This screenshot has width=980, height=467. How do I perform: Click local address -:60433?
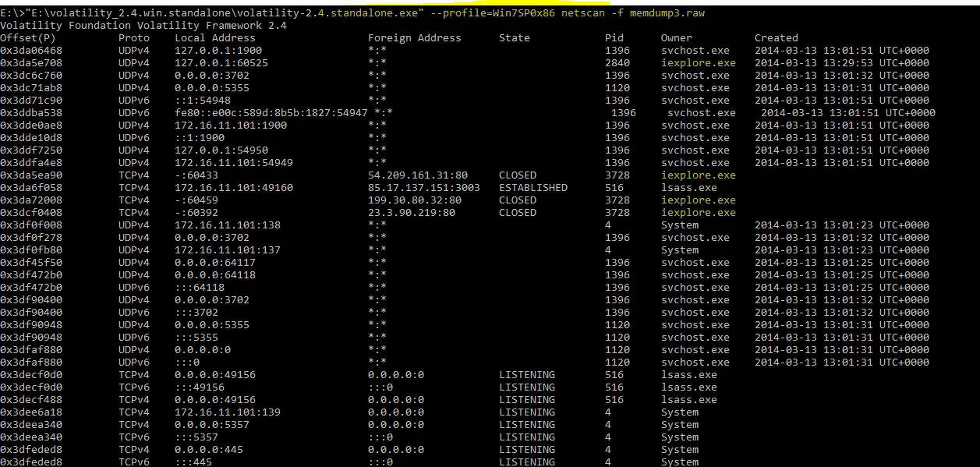(196, 175)
